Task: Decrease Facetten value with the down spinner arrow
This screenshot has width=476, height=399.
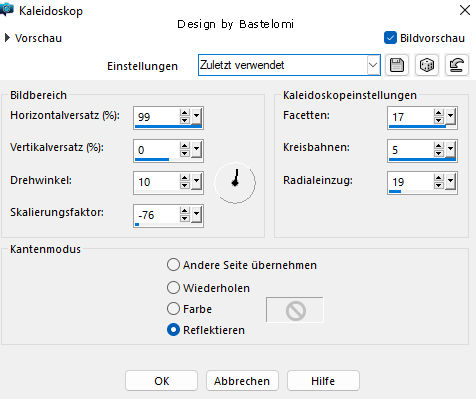Action: coord(439,120)
